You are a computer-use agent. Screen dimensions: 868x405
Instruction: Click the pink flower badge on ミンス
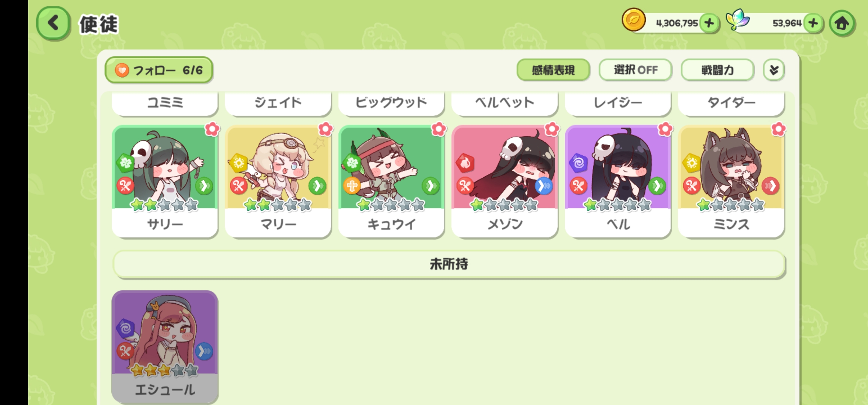click(x=778, y=129)
